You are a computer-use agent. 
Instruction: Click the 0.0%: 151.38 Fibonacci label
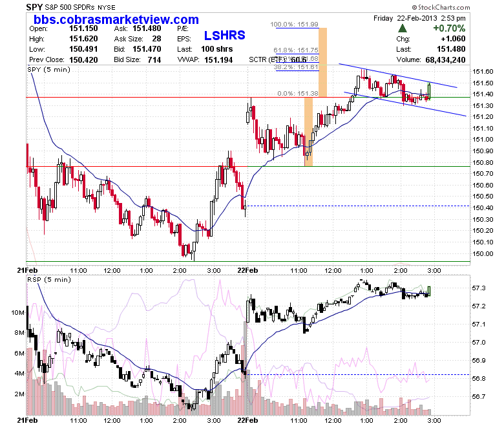click(x=298, y=93)
